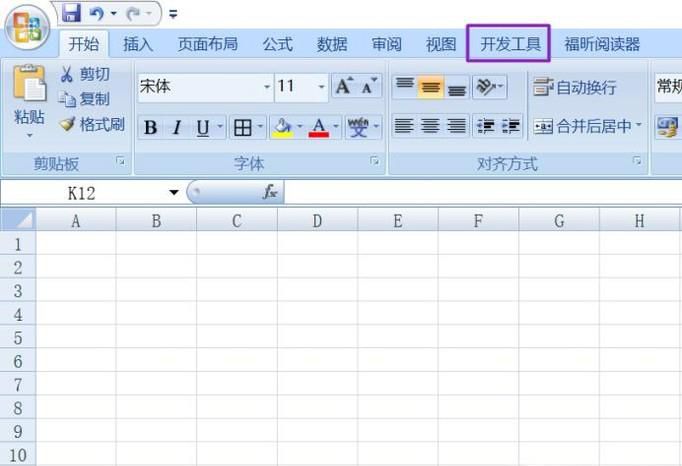
Task: Open the undo history dropdown arrow
Action: [x=114, y=13]
